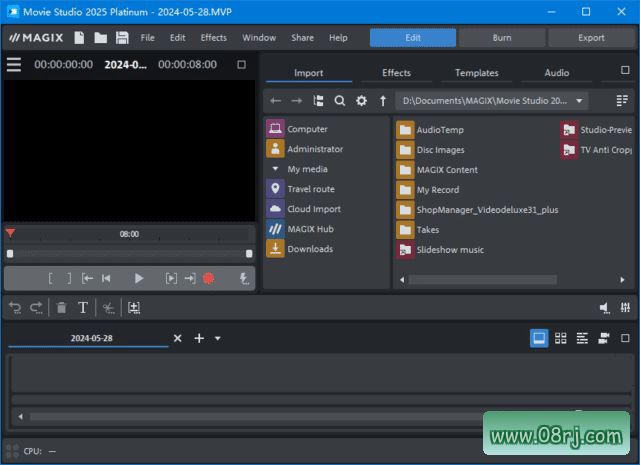Click the right range slider handle

[x=249, y=254]
